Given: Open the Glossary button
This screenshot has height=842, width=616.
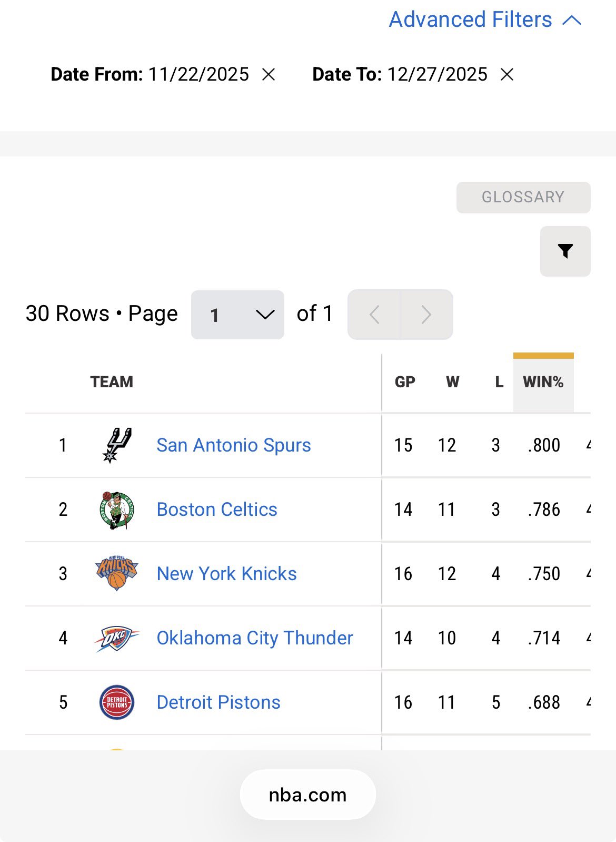Looking at the screenshot, I should tap(523, 198).
